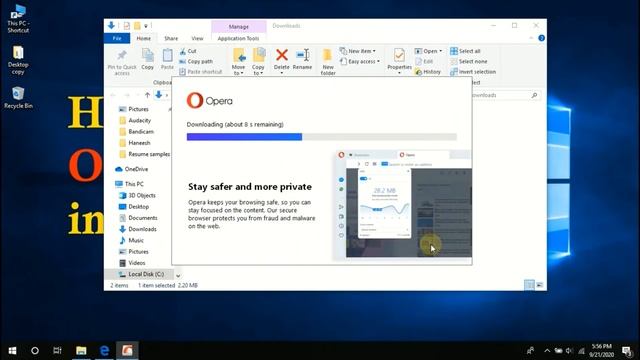Image resolution: width=640 pixels, height=360 pixels.
Task: Switch to the View tab
Action: (197, 38)
